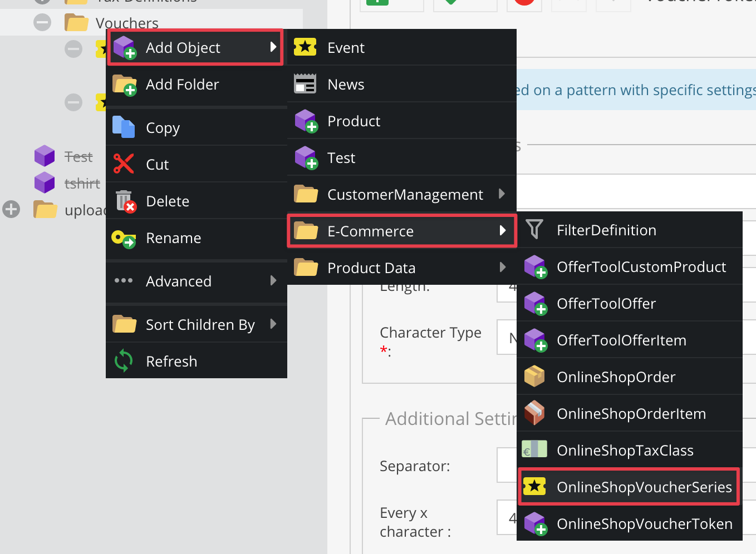Select the tshirt object in tree
Screen dimensions: 756x554
pos(82,183)
